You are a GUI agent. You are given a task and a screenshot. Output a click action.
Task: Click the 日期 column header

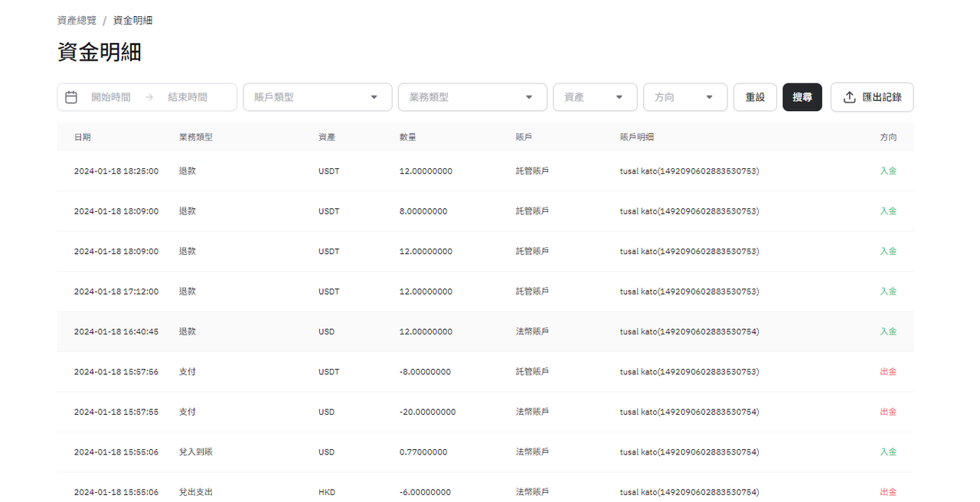coord(83,138)
